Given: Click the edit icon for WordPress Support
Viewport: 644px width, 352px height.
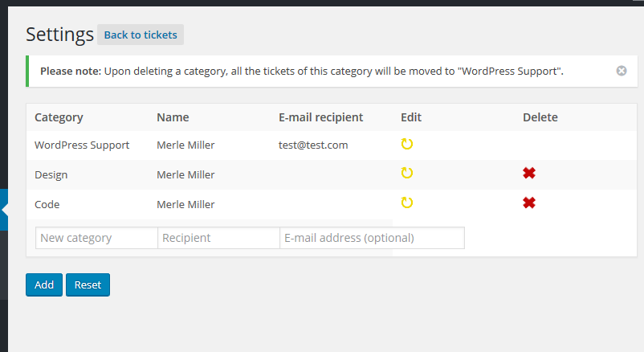Looking at the screenshot, I should click(406, 144).
